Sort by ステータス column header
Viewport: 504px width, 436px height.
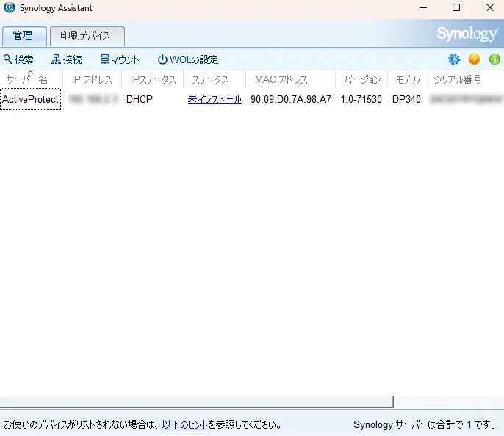click(215, 79)
